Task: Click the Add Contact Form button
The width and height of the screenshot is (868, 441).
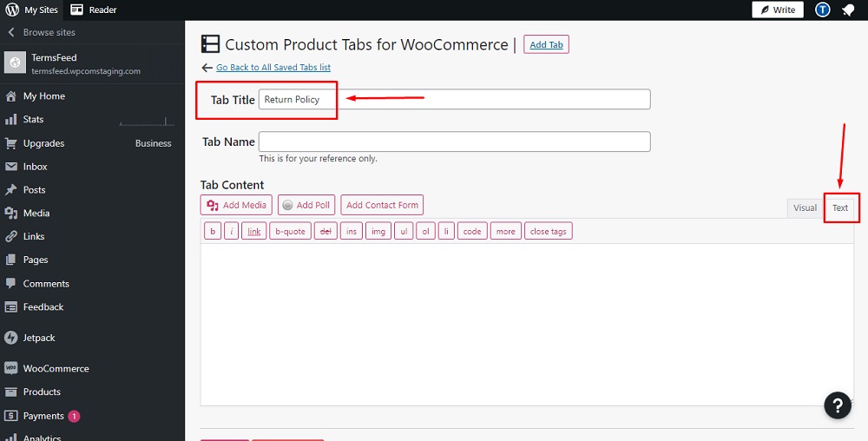Action: [382, 205]
